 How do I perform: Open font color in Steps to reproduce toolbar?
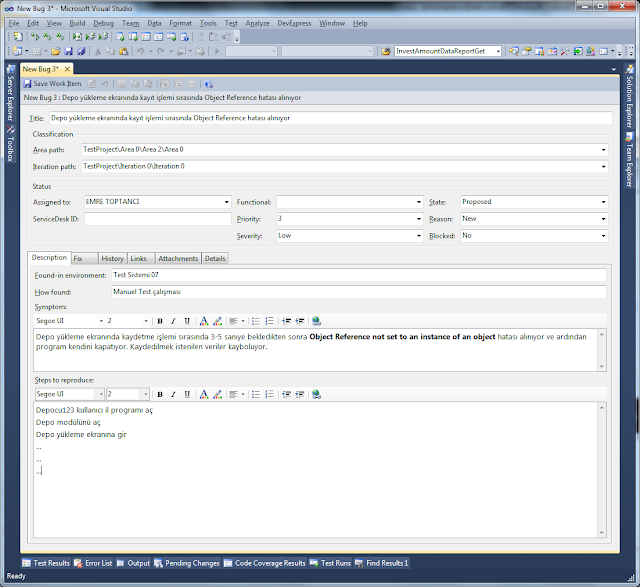pos(204,394)
